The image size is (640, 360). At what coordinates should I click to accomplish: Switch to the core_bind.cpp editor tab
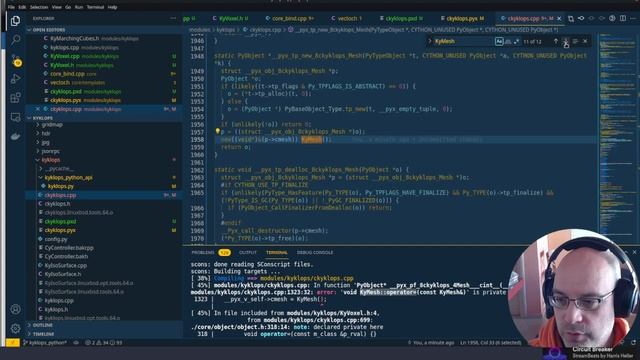point(289,18)
